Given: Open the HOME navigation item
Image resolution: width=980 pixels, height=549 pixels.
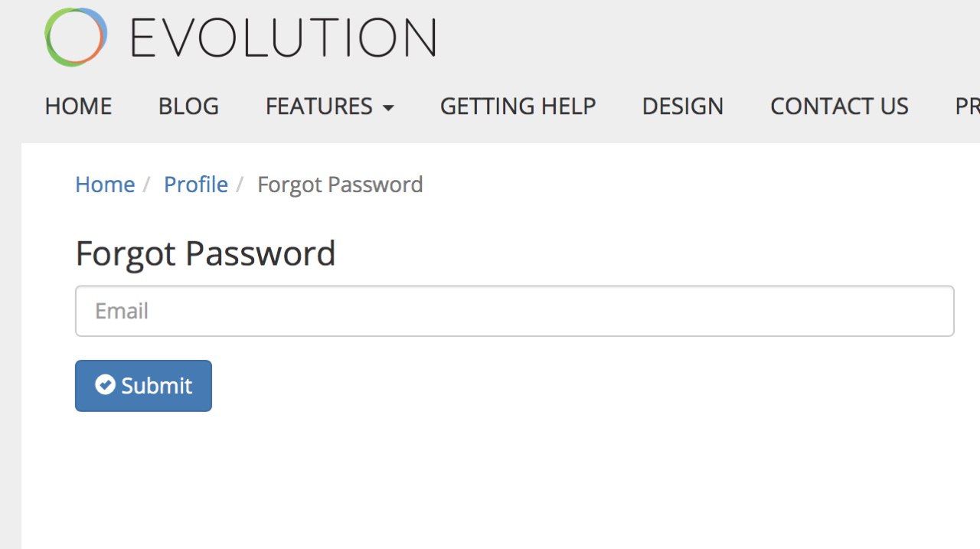Looking at the screenshot, I should [x=78, y=106].
